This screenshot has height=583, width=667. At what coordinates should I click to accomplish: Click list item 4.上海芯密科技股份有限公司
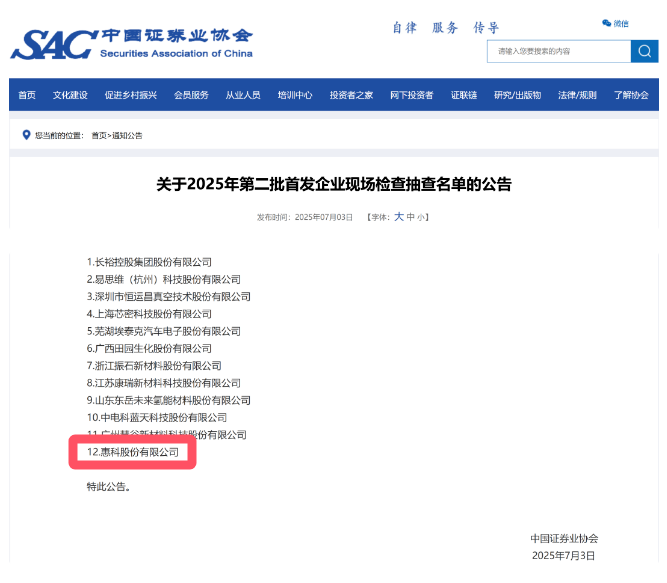[149, 314]
